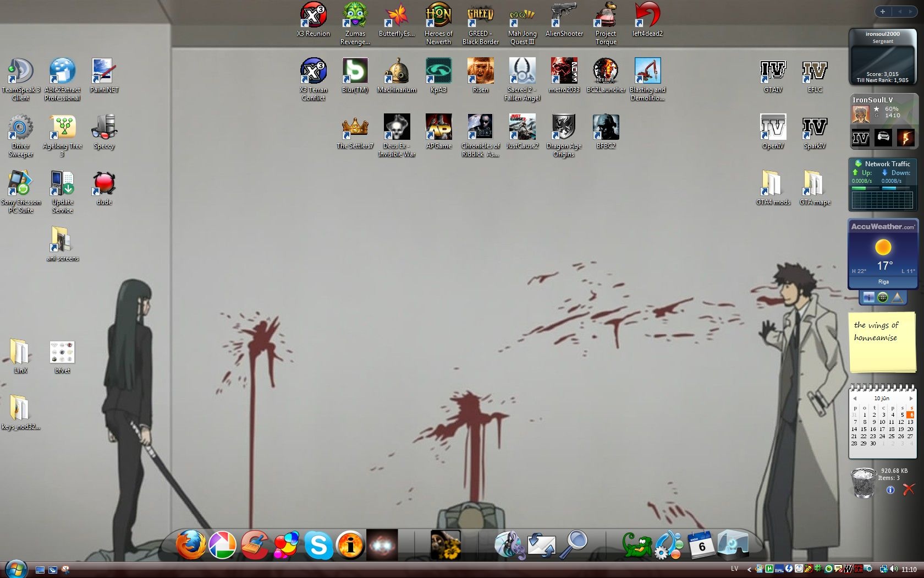The width and height of the screenshot is (924, 578).
Task: Open the keys_nod32 folder
Action: (20, 413)
